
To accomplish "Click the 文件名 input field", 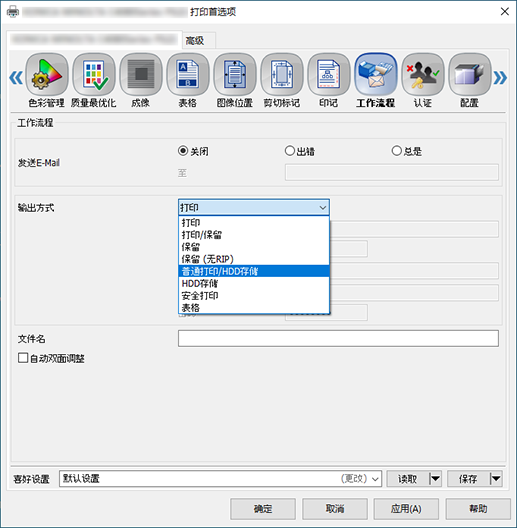I will click(x=338, y=338).
